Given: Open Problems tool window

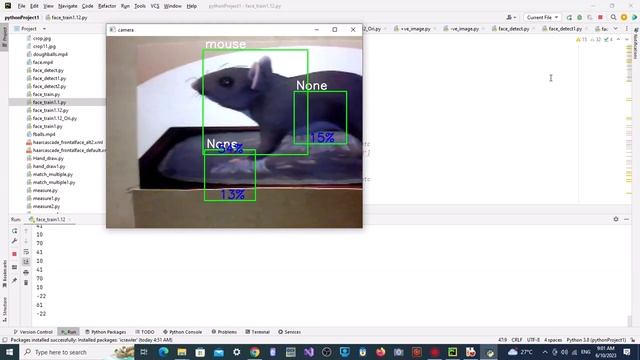Looking at the screenshot, I should 224,332.
